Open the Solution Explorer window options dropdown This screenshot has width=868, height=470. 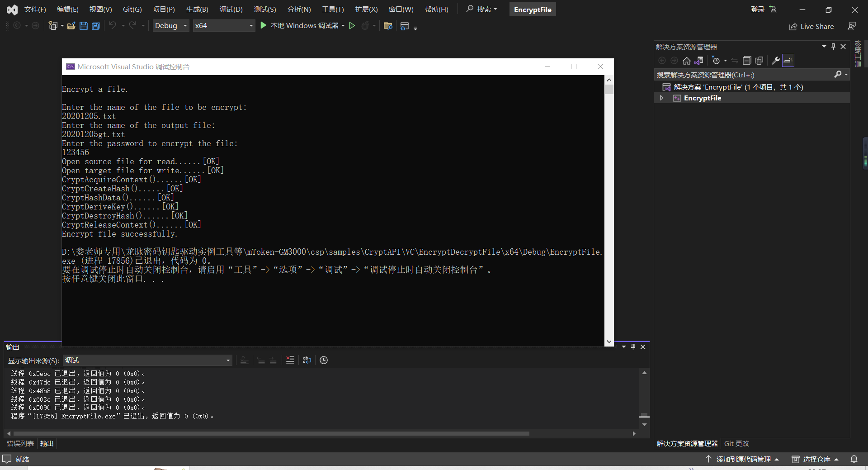tap(824, 47)
